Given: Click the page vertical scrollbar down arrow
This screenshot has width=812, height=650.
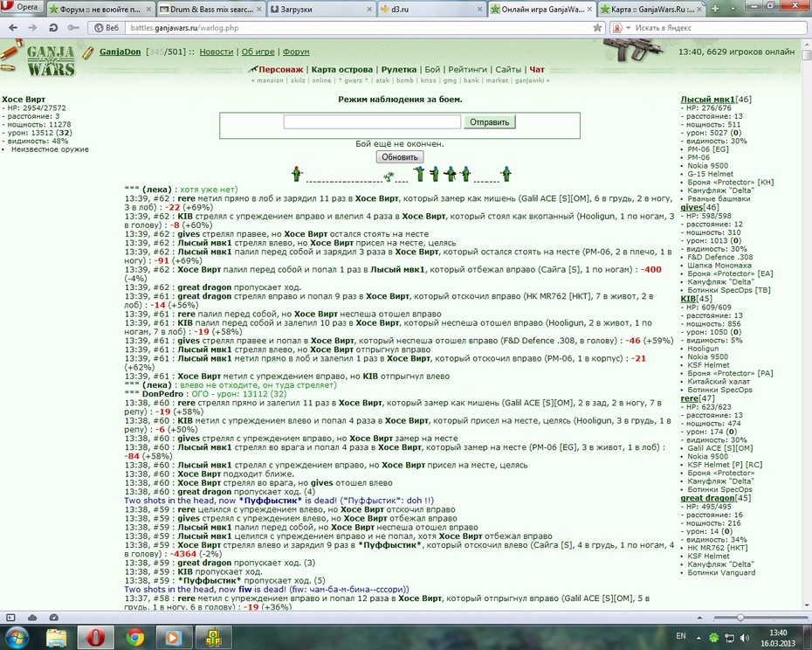Looking at the screenshot, I should tap(806, 605).
